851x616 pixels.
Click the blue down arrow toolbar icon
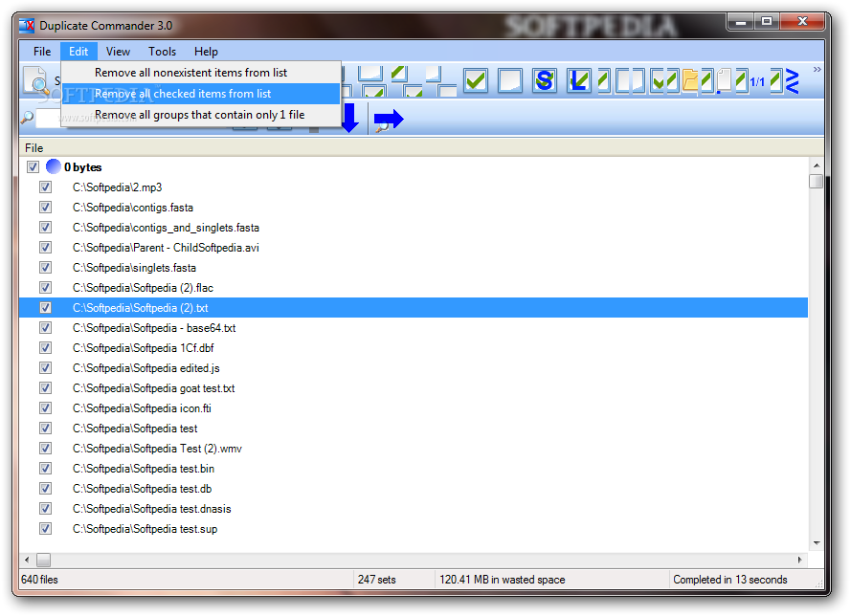coord(350,118)
